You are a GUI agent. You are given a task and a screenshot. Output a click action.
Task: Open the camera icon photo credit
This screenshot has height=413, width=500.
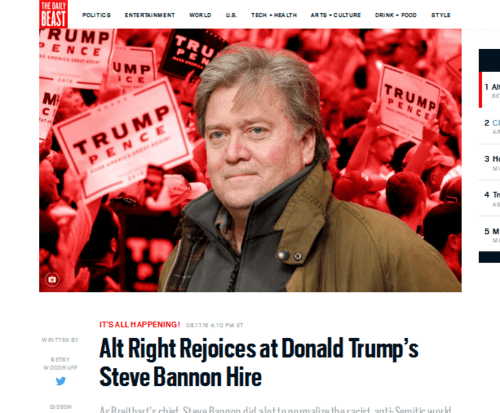[x=52, y=279]
